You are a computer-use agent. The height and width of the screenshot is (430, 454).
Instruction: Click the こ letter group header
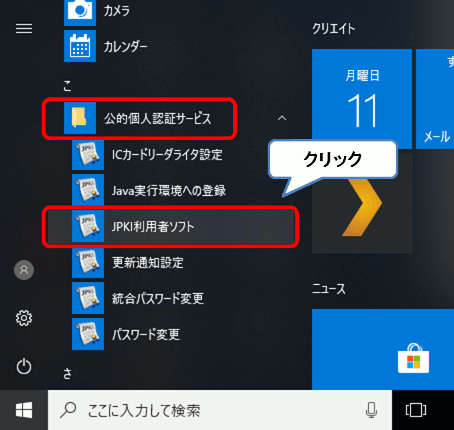(67, 86)
